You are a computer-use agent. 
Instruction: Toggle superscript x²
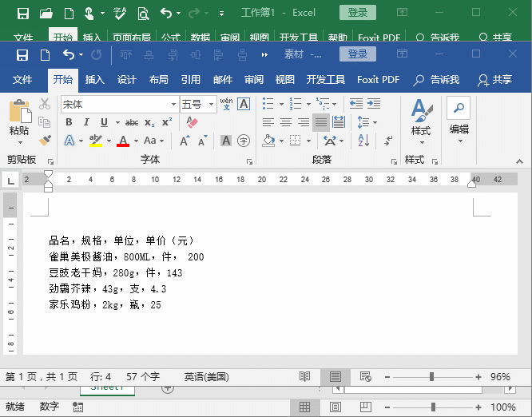click(167, 121)
